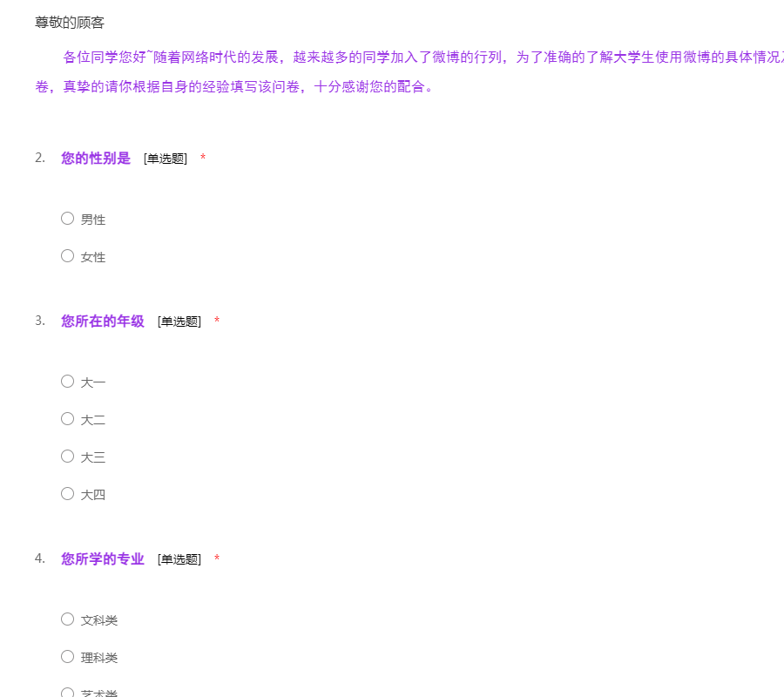Select the 理科类 radio circle
Viewport: 784px width, 697px height.
(x=67, y=656)
